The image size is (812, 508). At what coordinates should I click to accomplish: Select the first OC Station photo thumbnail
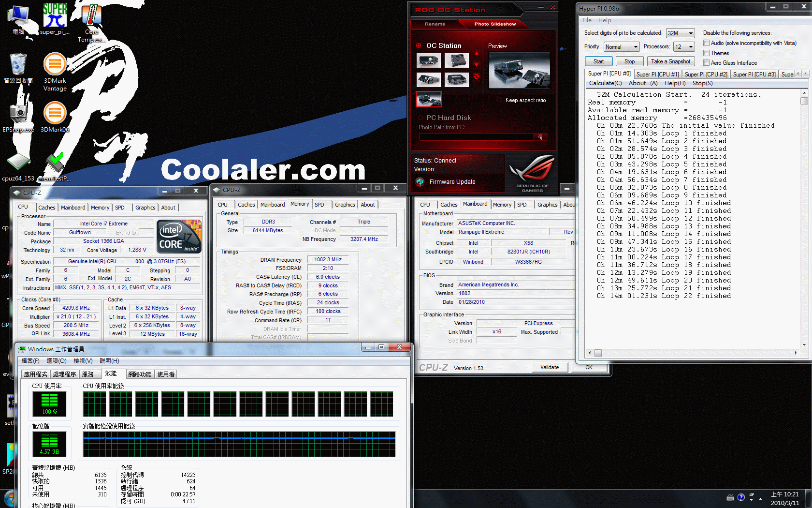pyautogui.click(x=429, y=60)
